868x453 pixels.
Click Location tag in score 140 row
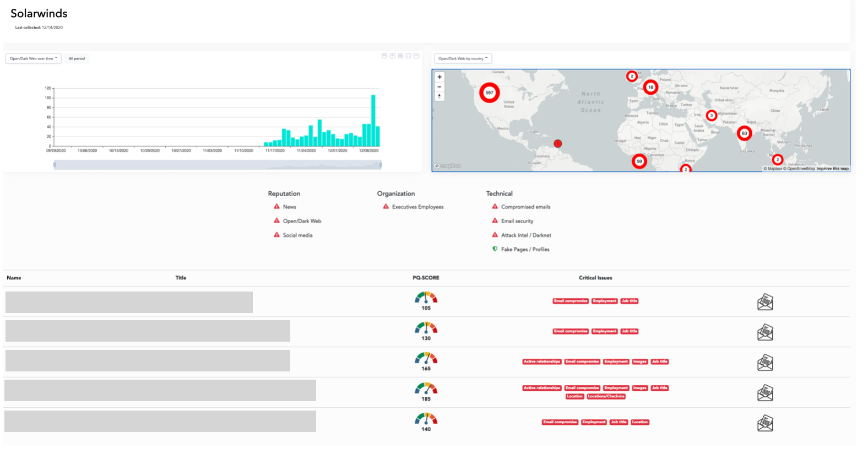tap(640, 422)
